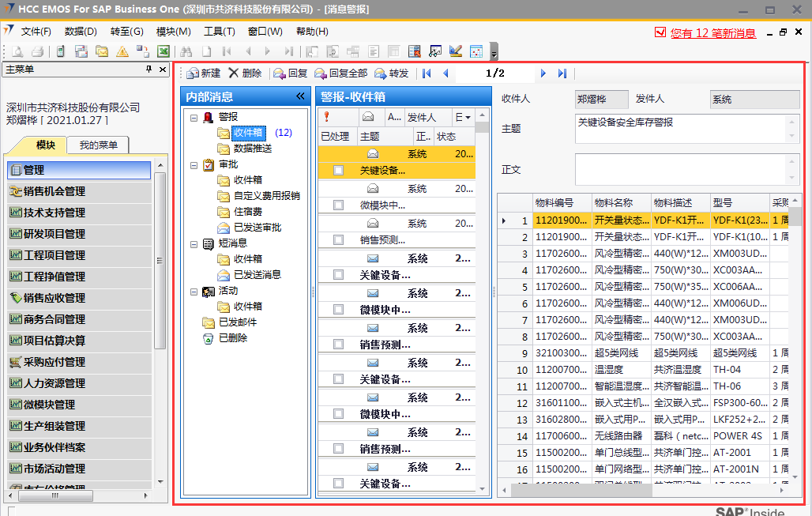The image size is (812, 516).
Task: Click the 您有 12 笔新消息 link
Action: (712, 33)
